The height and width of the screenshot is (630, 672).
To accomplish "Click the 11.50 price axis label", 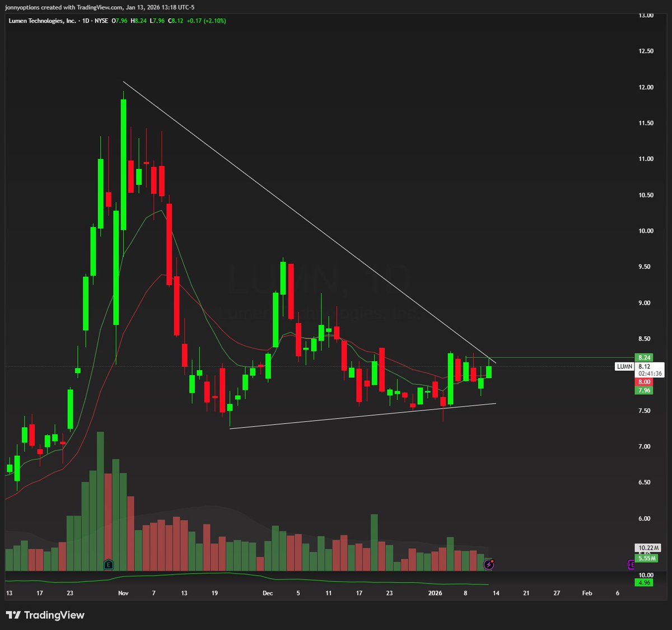I will click(646, 123).
